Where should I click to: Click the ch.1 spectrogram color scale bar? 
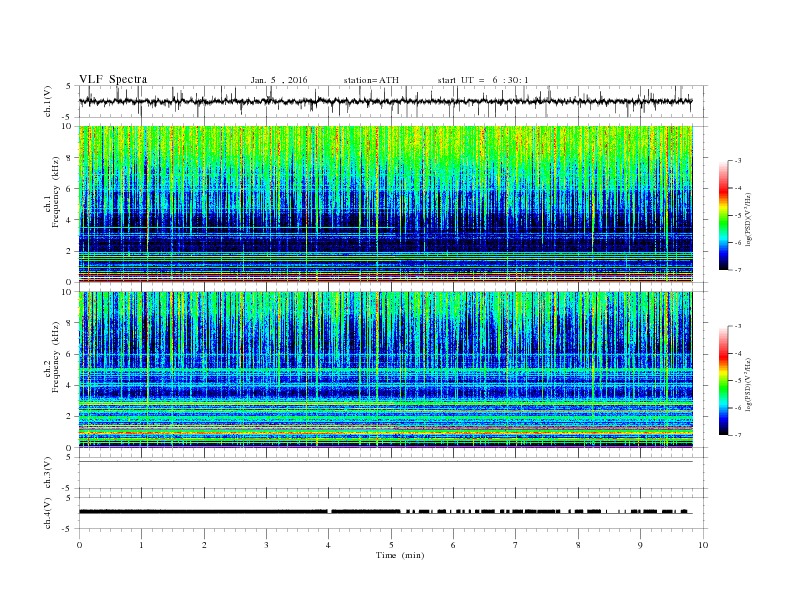[x=723, y=215]
